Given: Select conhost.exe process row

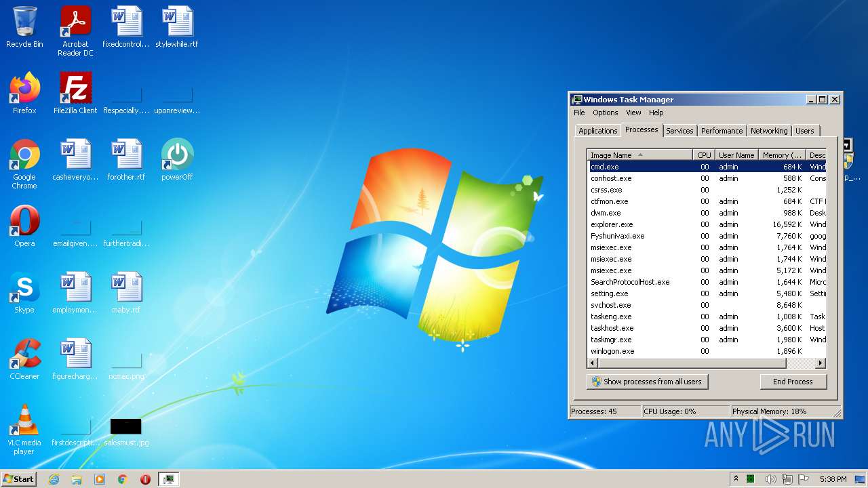Looking at the screenshot, I should tap(707, 178).
